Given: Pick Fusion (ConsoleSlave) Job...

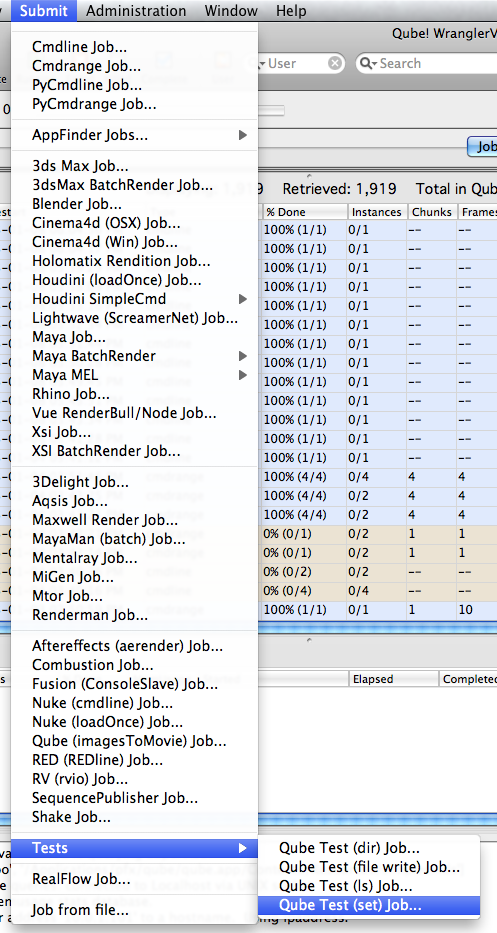Looking at the screenshot, I should click(x=135, y=684).
